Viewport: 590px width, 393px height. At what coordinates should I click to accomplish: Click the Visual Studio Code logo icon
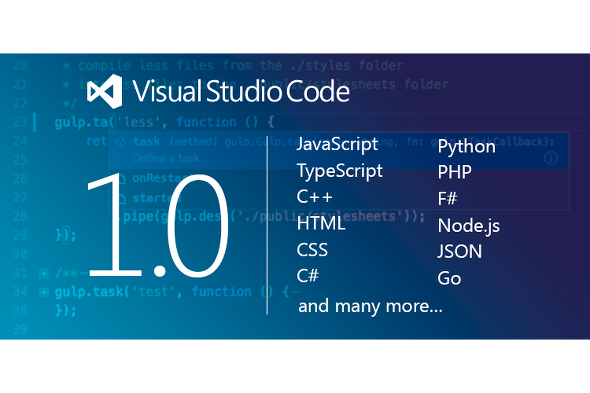pos(105,91)
